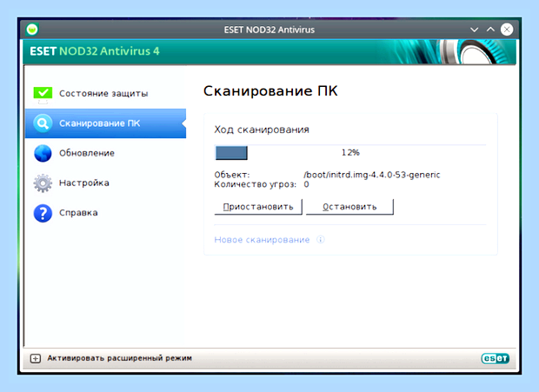Viewport: 539px width, 392px height.
Task: Click the scan progress bar at 12%
Action: [x=350, y=152]
